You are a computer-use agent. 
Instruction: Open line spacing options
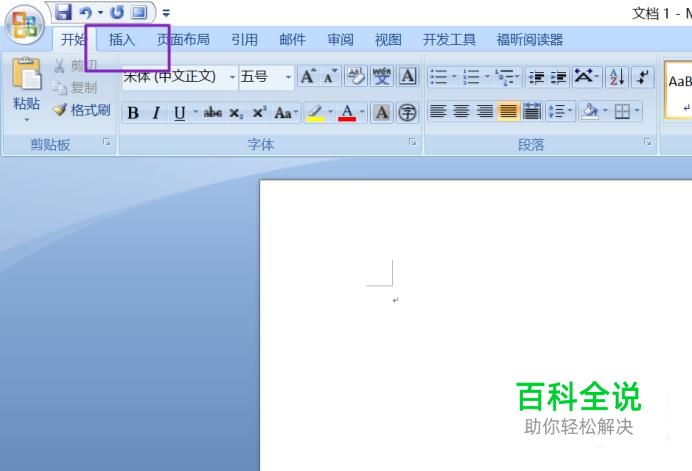tap(560, 111)
